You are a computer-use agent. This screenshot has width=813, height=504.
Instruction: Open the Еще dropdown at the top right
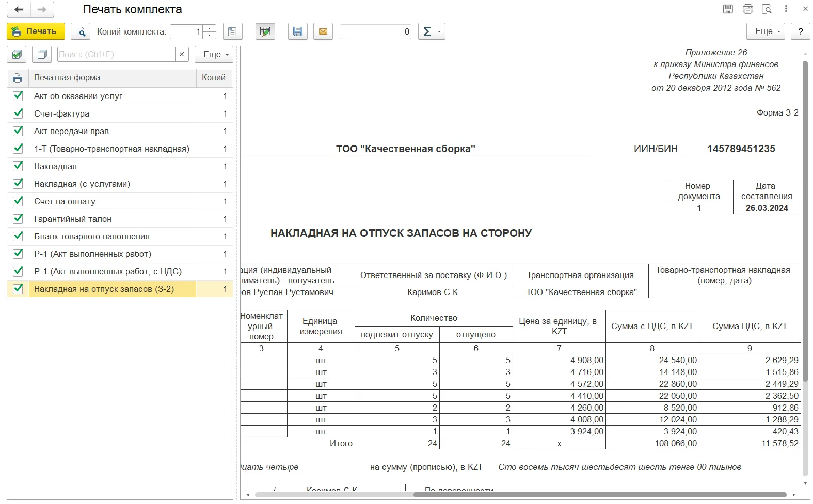[x=766, y=31]
